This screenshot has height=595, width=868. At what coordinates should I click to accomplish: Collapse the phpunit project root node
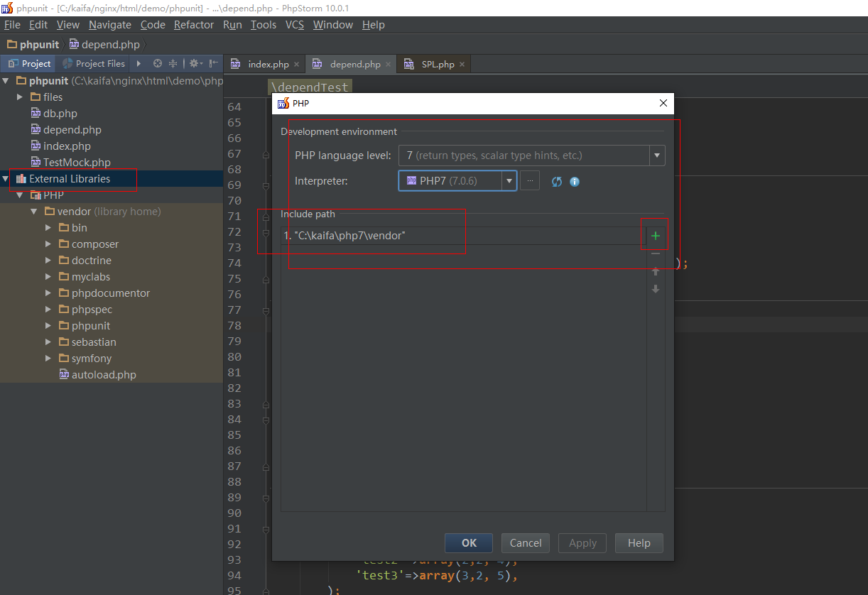(x=6, y=81)
